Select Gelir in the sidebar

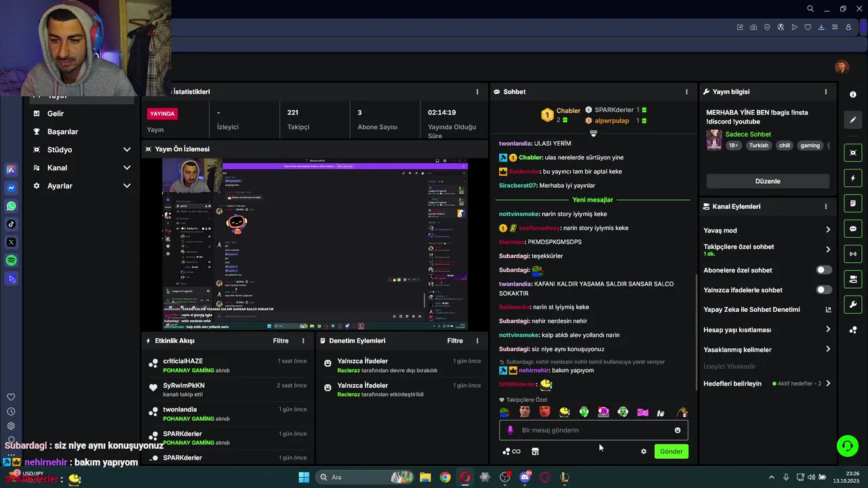click(x=56, y=114)
